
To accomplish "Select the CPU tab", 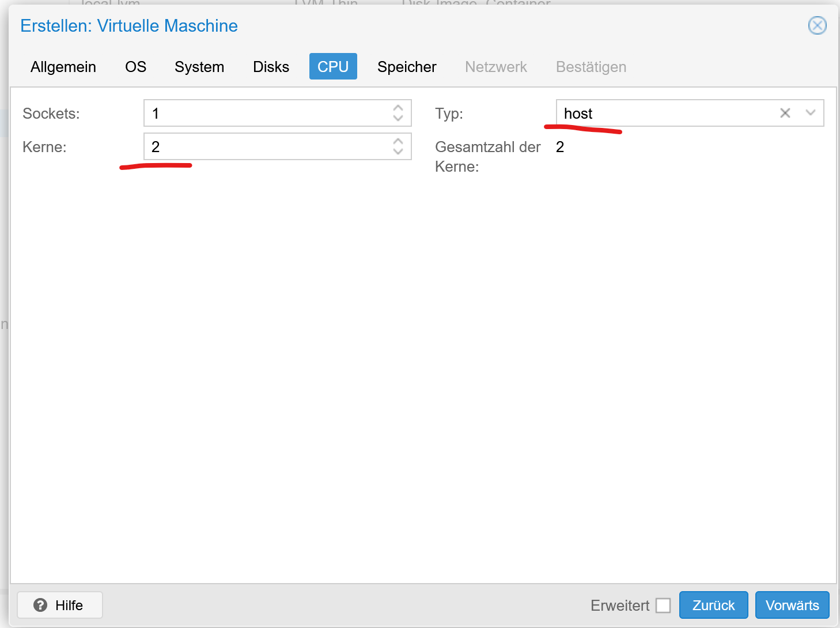I will coord(333,66).
